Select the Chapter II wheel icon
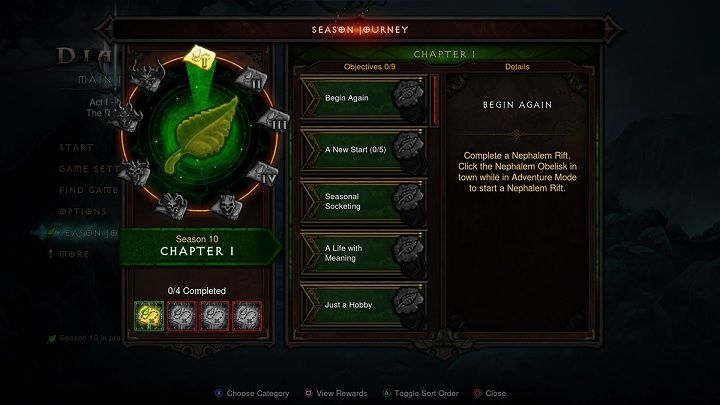Viewport: 720px width, 405px height. pyautogui.click(x=251, y=79)
